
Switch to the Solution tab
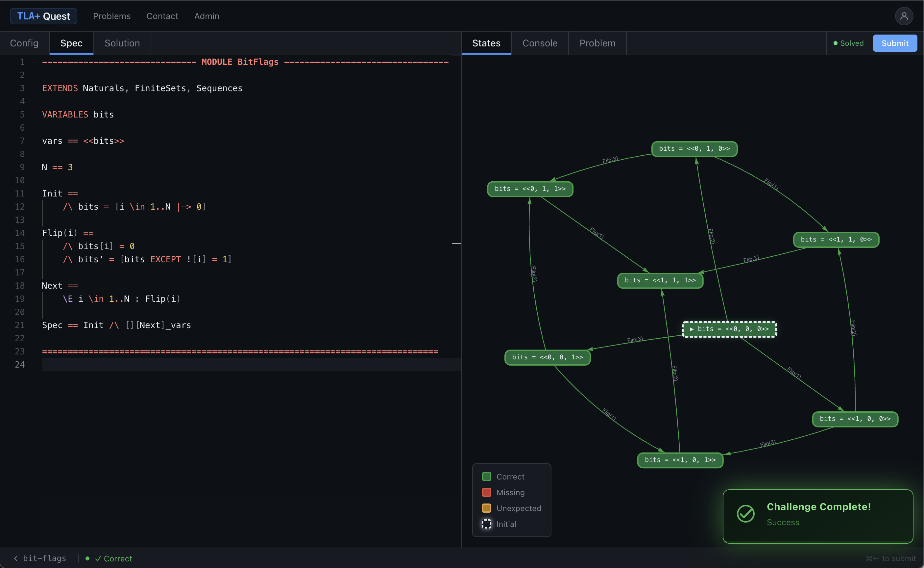122,43
